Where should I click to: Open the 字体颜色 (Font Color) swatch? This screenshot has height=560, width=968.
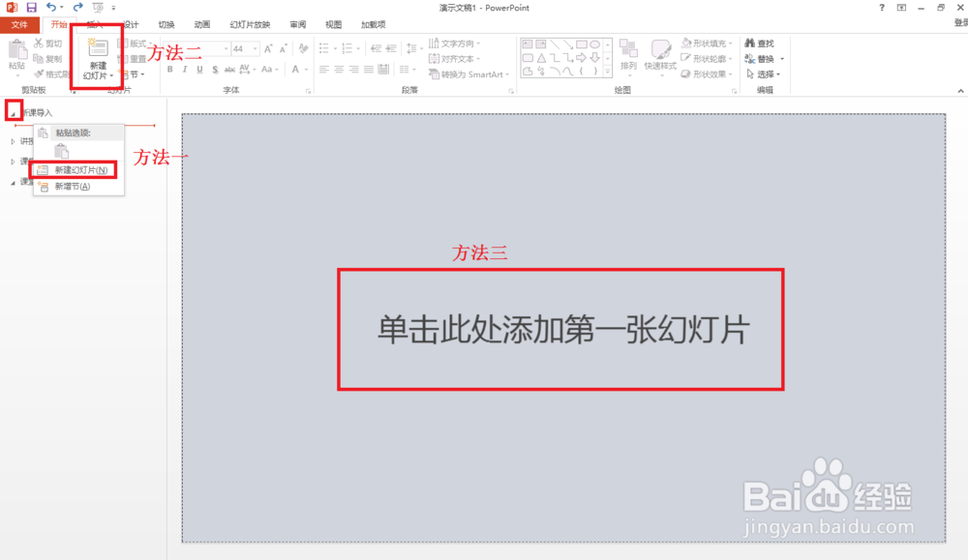point(295,69)
